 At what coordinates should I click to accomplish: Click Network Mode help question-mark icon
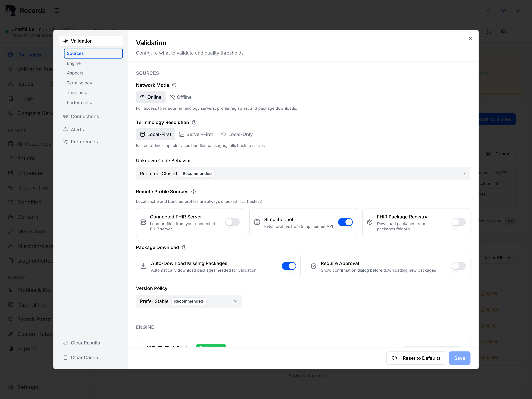click(x=174, y=85)
